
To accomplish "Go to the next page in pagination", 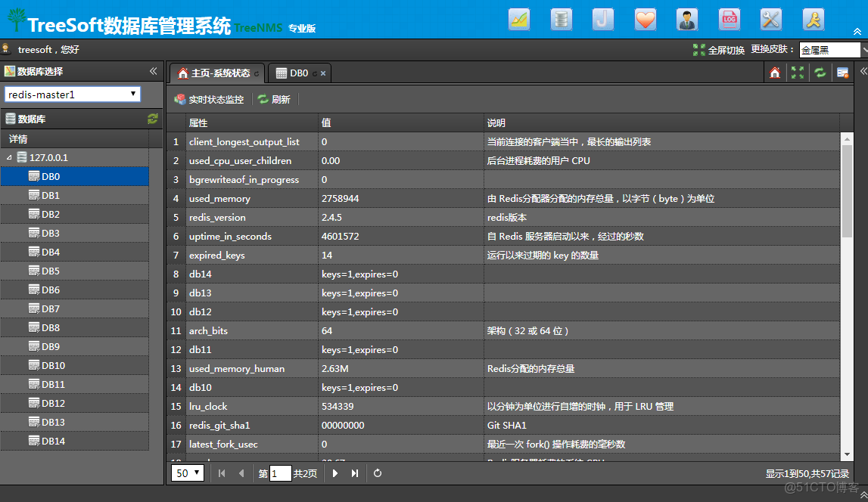I will point(335,473).
